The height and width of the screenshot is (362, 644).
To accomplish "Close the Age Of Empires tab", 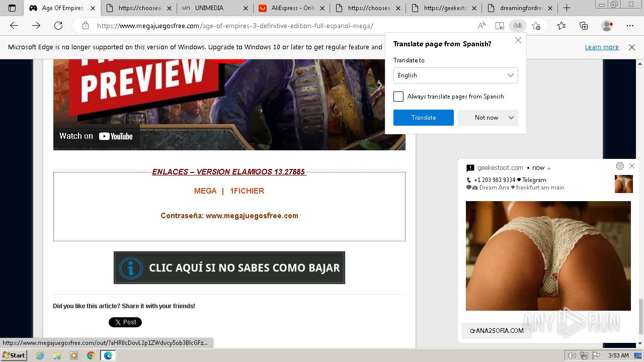I will (x=93, y=8).
